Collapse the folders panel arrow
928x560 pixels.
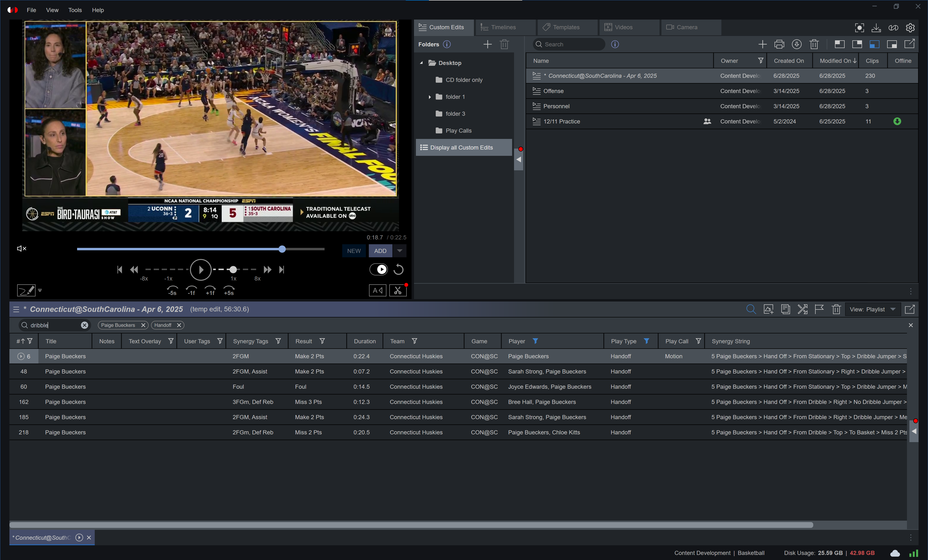[519, 159]
